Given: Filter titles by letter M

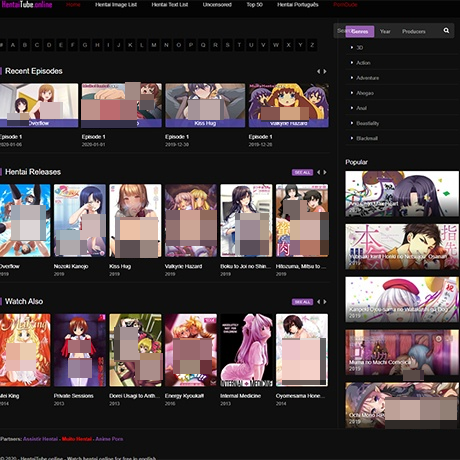Looking at the screenshot, I should tap(154, 45).
